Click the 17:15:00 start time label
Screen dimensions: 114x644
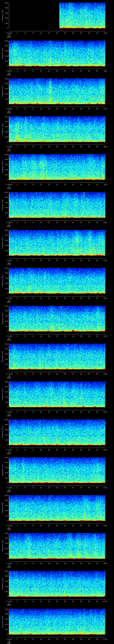pos(9,450)
